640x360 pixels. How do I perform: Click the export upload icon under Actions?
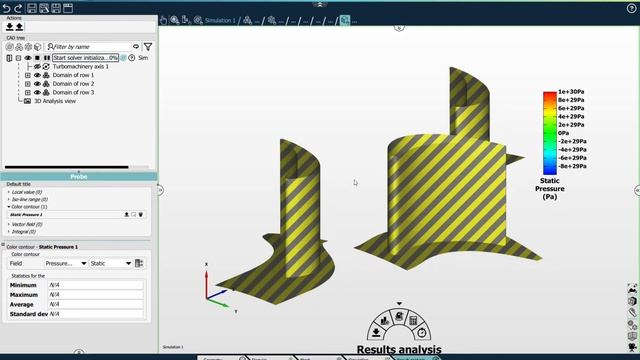[x=19, y=27]
